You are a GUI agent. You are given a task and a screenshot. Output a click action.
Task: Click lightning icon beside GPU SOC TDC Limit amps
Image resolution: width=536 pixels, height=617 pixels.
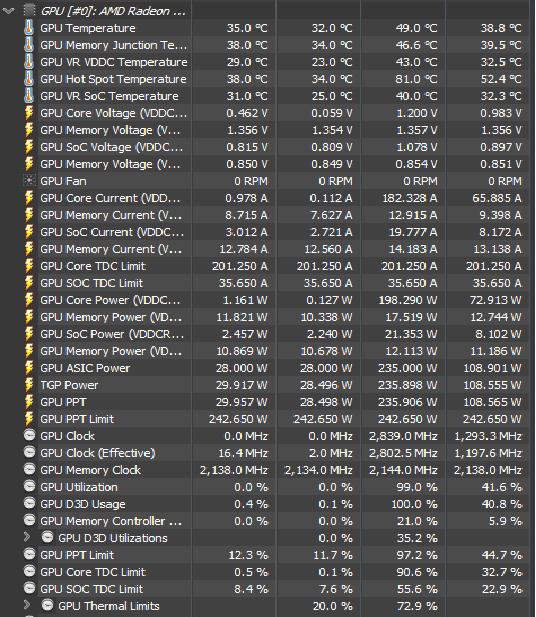point(29,283)
